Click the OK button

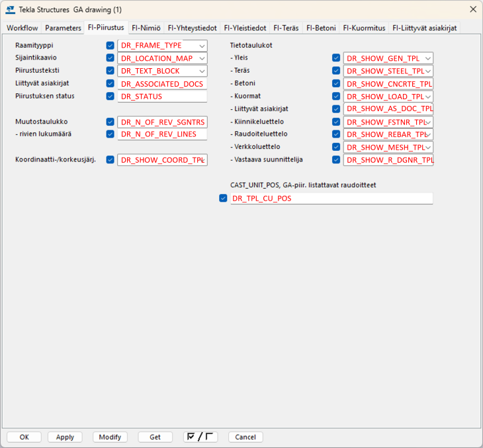[24, 437]
